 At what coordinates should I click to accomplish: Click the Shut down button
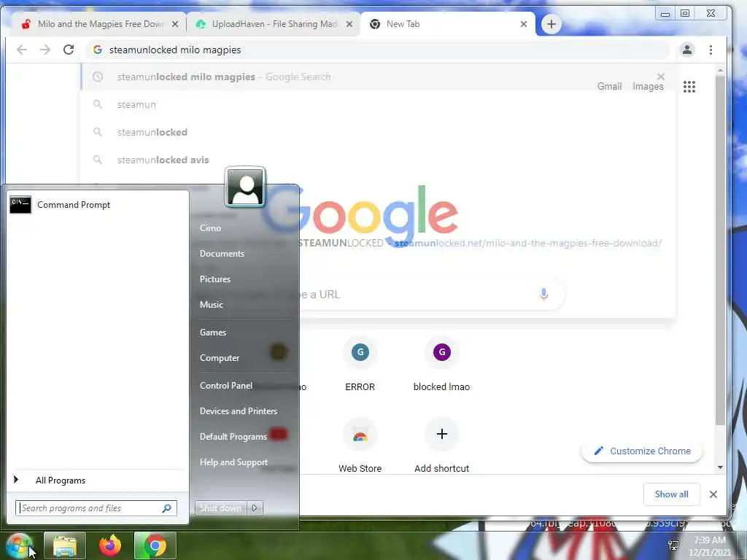coord(220,508)
